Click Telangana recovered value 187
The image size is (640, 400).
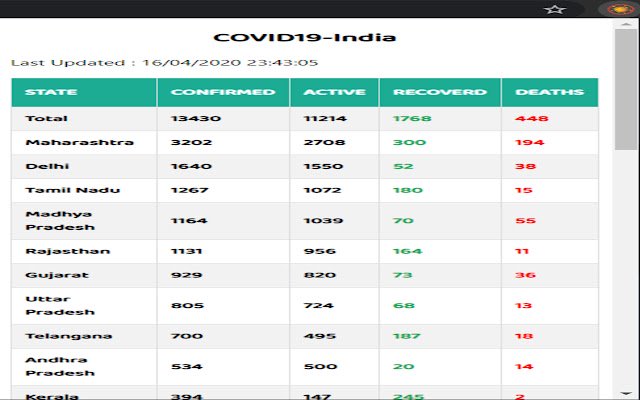coord(407,336)
